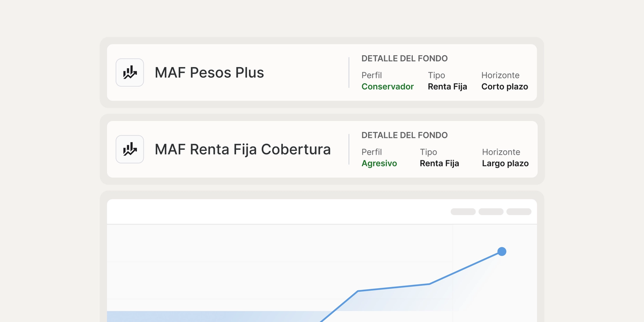The height and width of the screenshot is (322, 644).
Task: Click the 'Horizonte' label above Corto plazo
Action: point(500,75)
